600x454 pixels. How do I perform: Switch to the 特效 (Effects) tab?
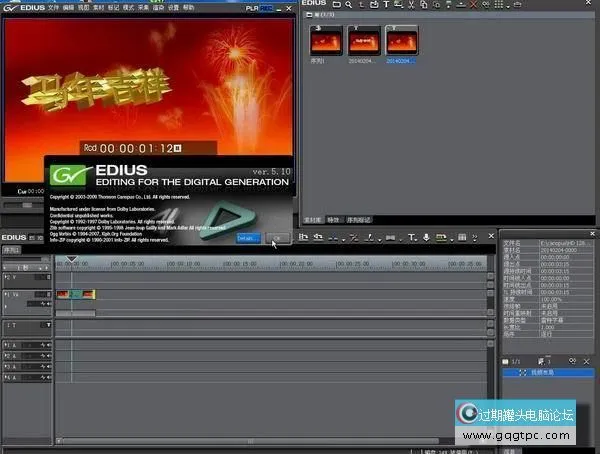(x=333, y=219)
